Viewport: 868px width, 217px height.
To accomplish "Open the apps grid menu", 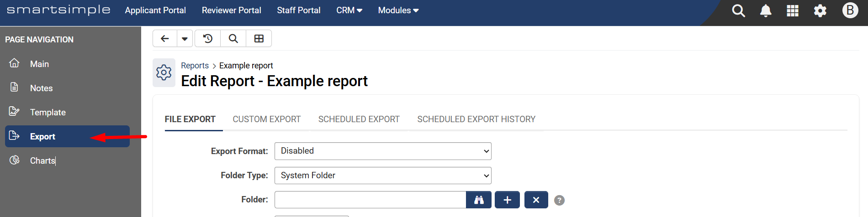I will (793, 10).
